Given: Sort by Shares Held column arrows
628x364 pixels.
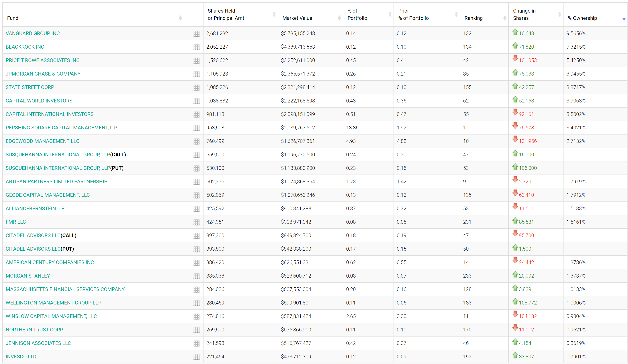Looking at the screenshot, I should [274, 14].
